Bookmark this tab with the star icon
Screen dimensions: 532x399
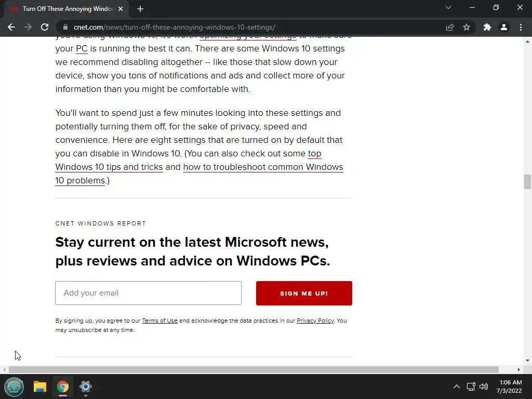click(467, 27)
